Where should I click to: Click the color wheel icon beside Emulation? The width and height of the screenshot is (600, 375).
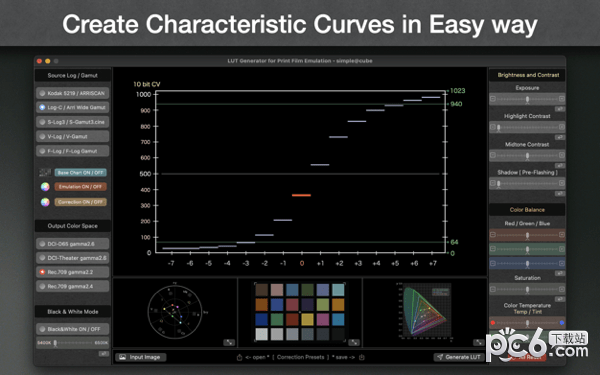click(x=45, y=187)
